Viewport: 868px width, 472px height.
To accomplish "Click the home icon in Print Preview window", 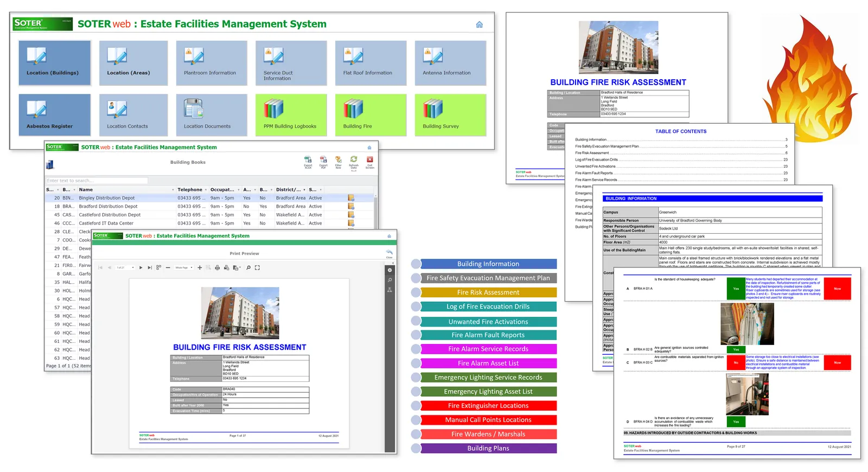I will pyautogui.click(x=389, y=236).
